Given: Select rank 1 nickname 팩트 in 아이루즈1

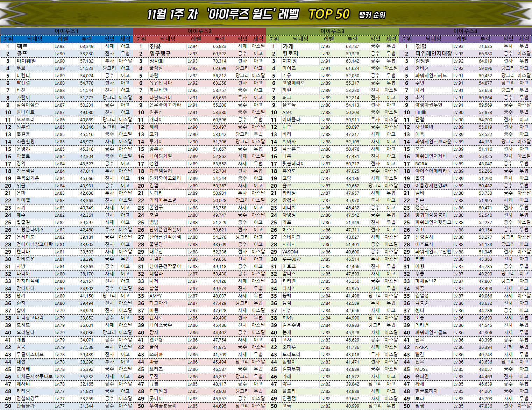Looking at the screenshot, I should tap(22, 46).
